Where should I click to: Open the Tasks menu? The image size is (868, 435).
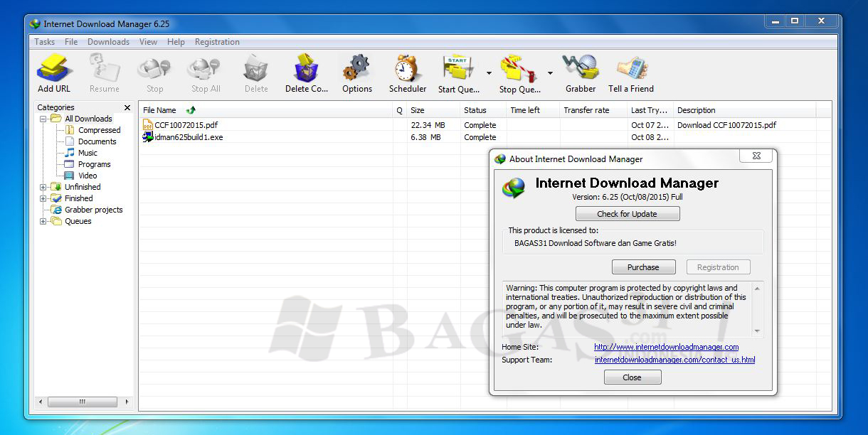pos(45,42)
